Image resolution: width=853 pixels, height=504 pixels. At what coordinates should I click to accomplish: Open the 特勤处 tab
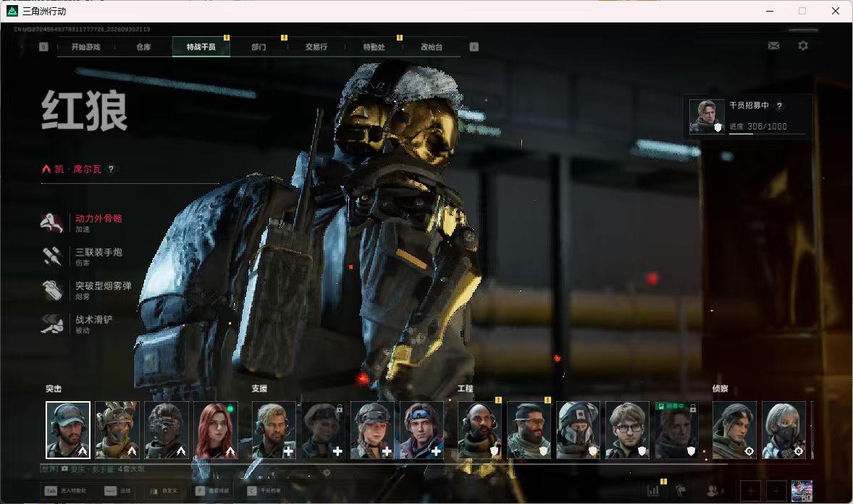click(x=374, y=47)
